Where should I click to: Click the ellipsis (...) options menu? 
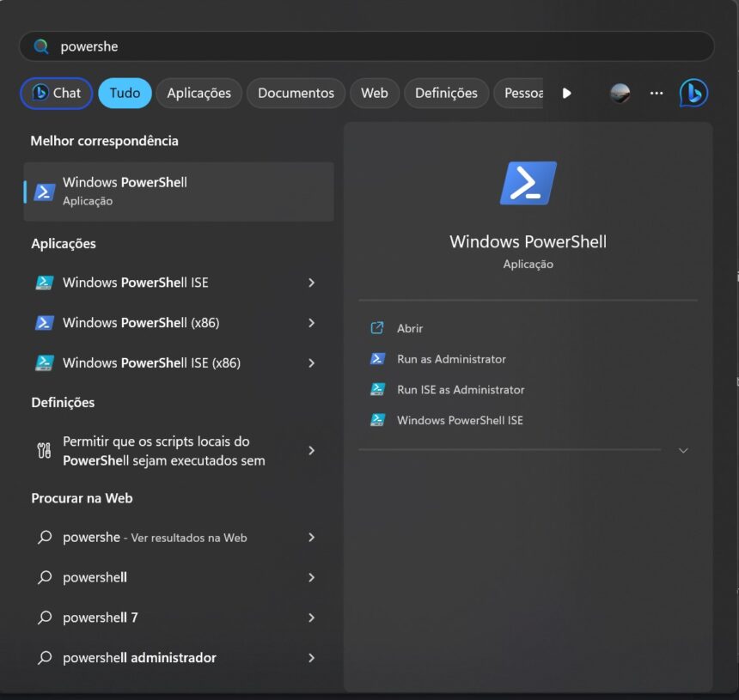click(657, 93)
